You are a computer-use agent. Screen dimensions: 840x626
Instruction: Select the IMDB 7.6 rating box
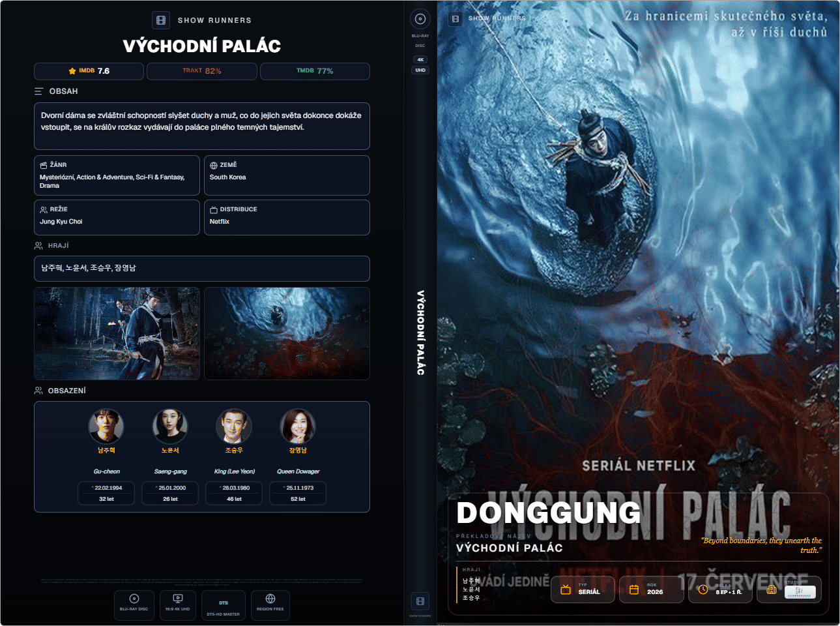(89, 71)
